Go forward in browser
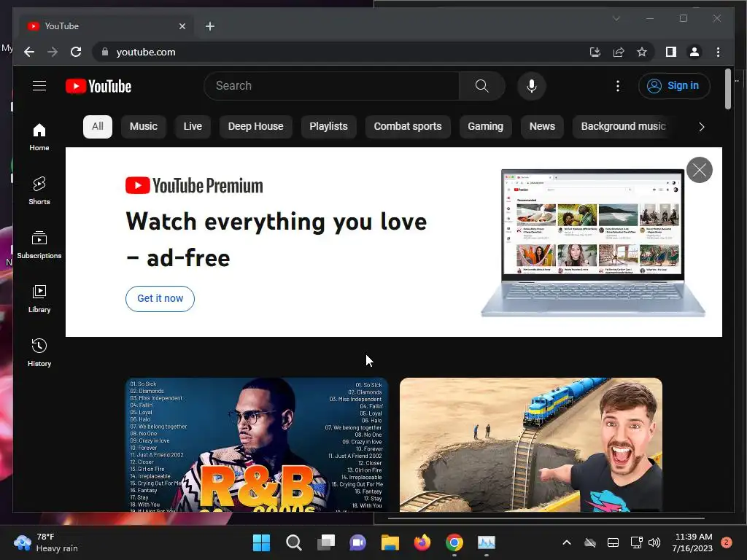This screenshot has height=560, width=747. 53,52
